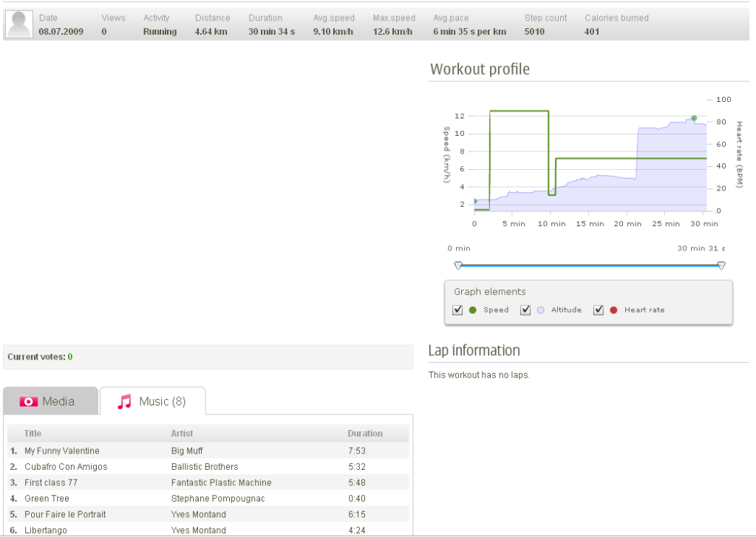
Task: Switch to the Media tab
Action: coord(50,401)
